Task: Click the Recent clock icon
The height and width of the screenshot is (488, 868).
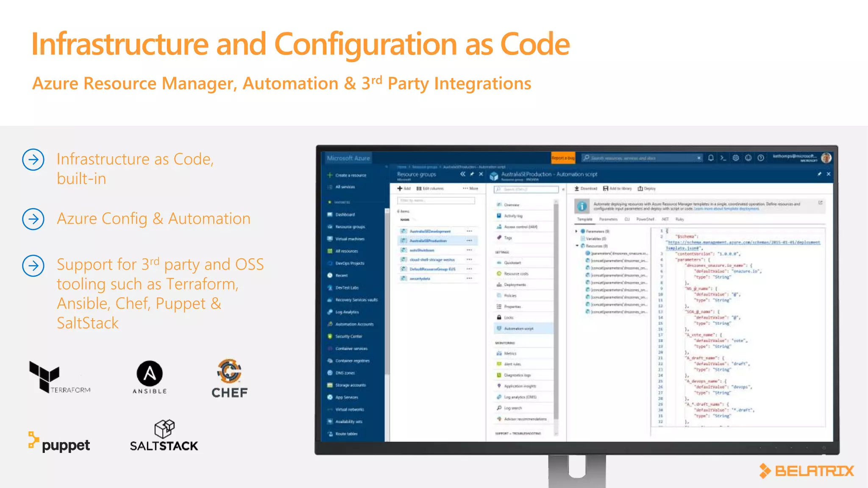Action: (330, 275)
